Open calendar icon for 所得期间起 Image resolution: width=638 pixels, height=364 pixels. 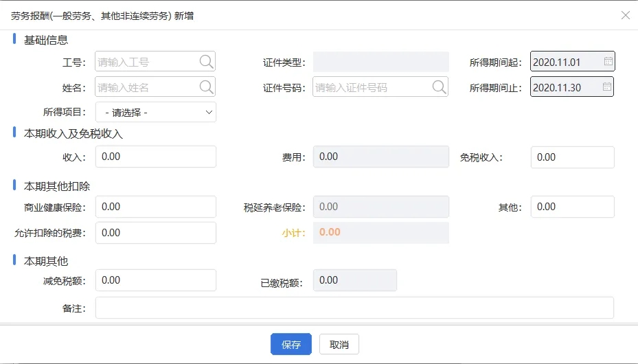point(608,61)
